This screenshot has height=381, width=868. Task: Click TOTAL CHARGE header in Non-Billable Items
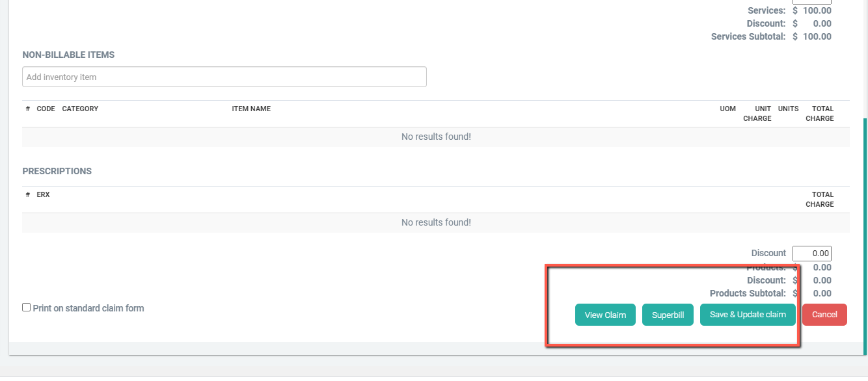click(819, 114)
